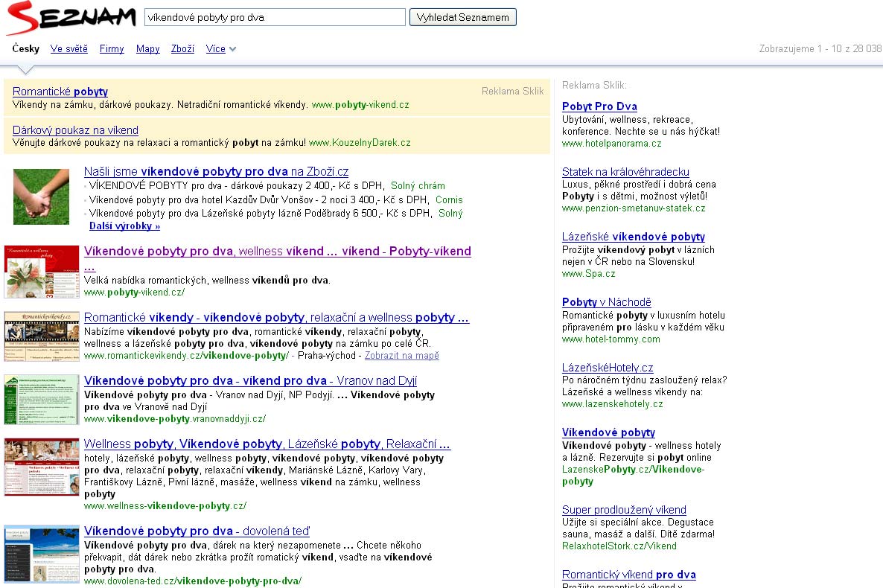Open Našli jsme víkendové pobyty na Zboží.cz
Image resolution: width=883 pixels, height=588 pixels.
216,171
